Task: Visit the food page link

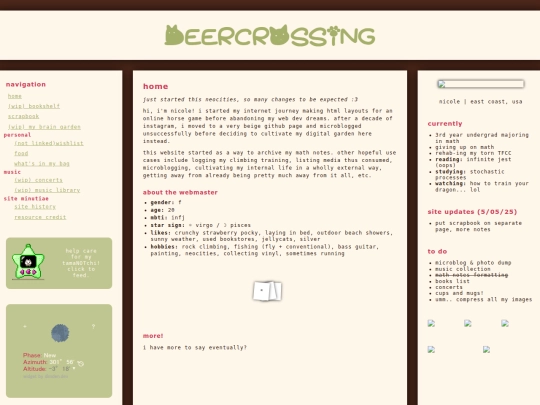Action: pos(21,153)
